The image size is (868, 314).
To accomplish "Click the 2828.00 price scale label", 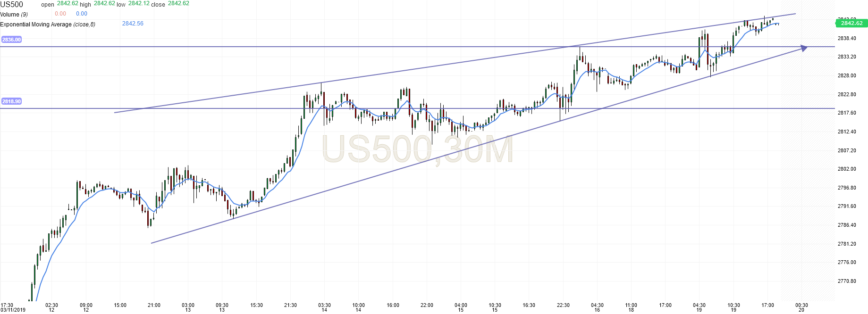I will [x=846, y=75].
